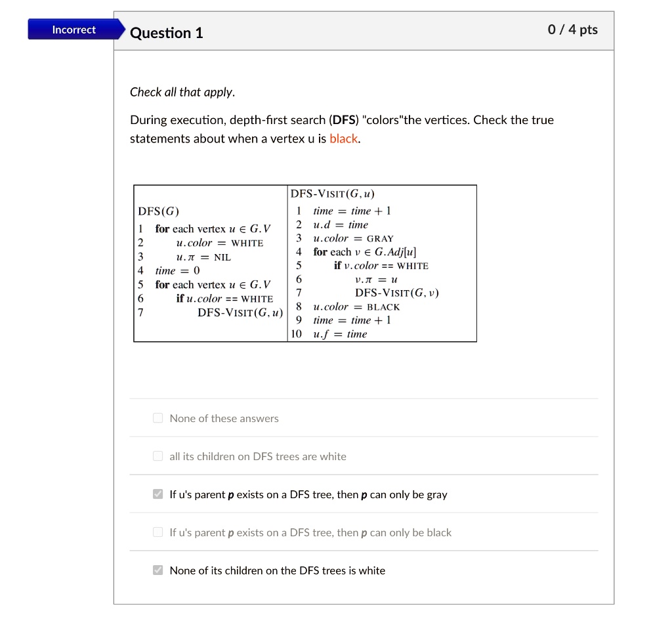Click the checked box beside the gray-parent option
Image resolution: width=672 pixels, height=617 pixels.
tap(157, 494)
